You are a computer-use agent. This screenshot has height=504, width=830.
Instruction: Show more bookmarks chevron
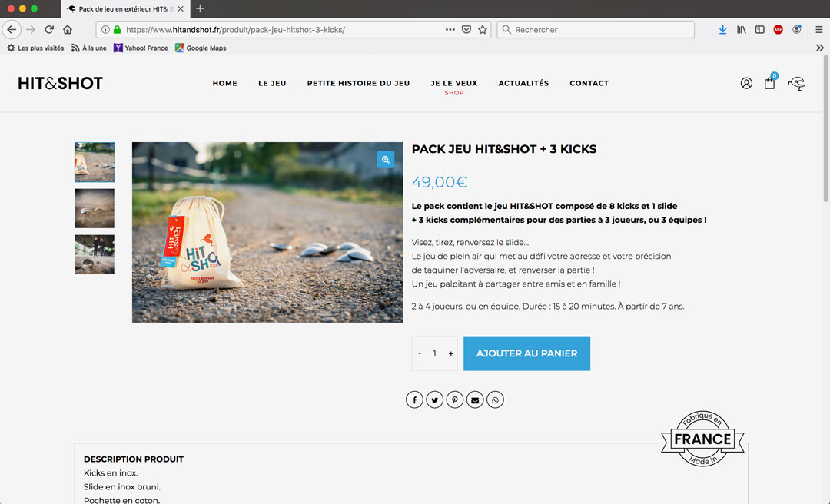tap(820, 48)
